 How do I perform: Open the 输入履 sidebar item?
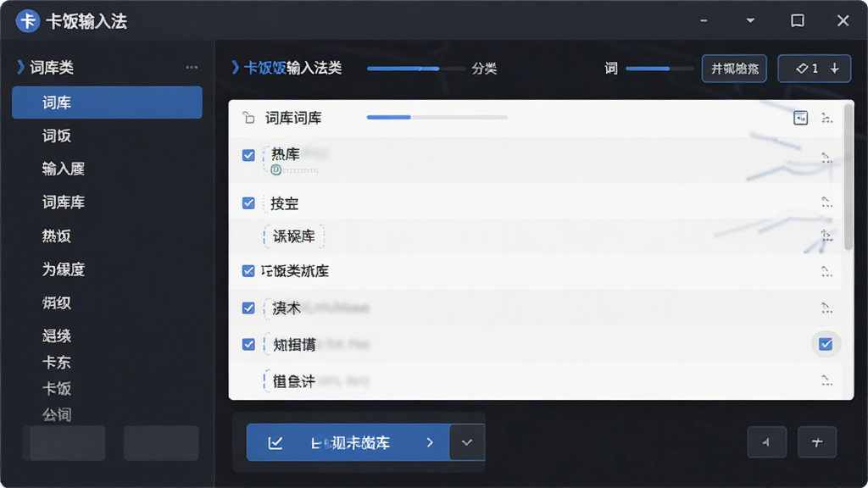63,169
